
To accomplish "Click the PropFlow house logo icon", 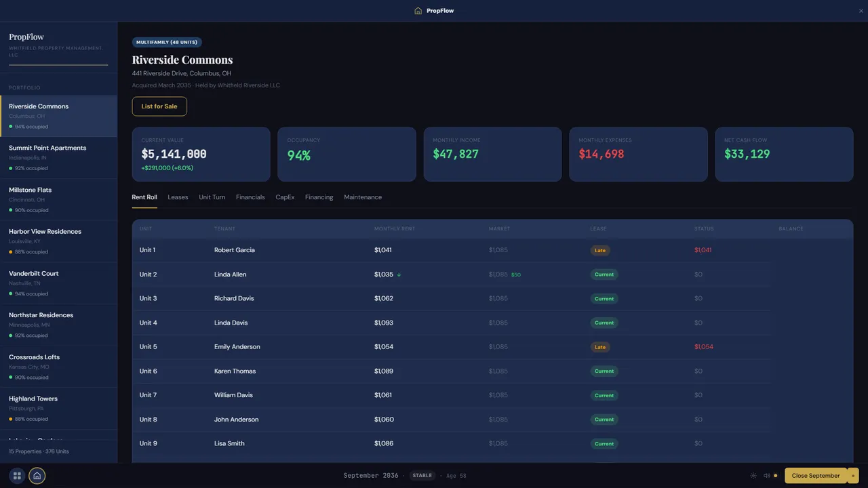I will pyautogui.click(x=418, y=11).
